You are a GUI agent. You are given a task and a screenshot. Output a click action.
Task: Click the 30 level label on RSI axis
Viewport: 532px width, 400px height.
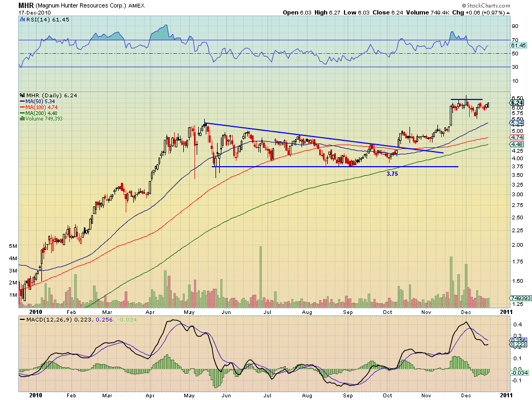coord(515,67)
